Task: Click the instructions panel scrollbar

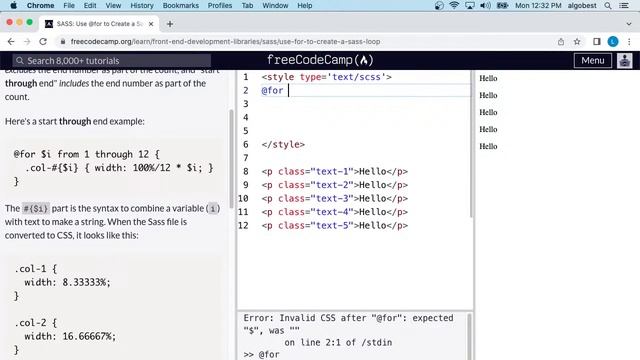Action: click(232, 159)
